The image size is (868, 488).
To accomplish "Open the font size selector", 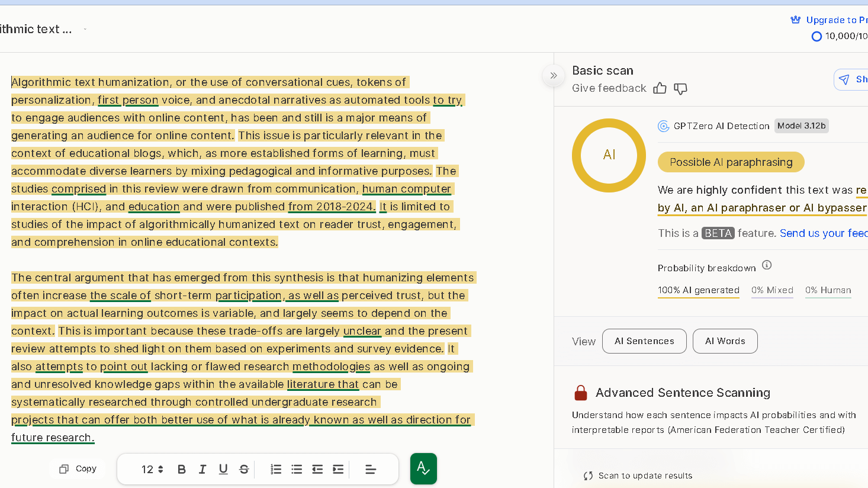I will click(x=152, y=468).
